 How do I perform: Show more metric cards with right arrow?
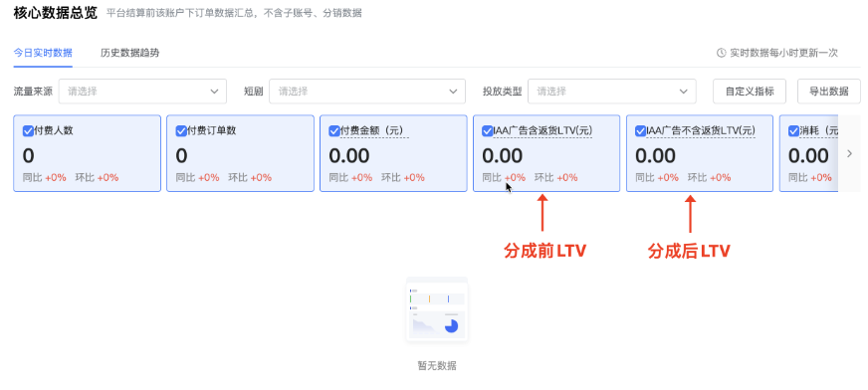[850, 154]
